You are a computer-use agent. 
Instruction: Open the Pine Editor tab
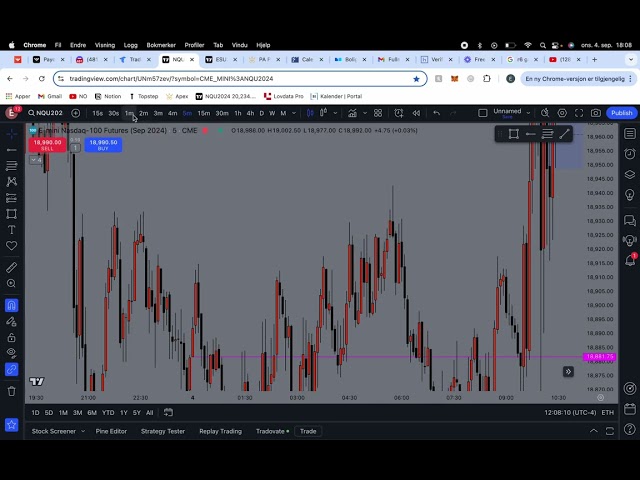111,431
